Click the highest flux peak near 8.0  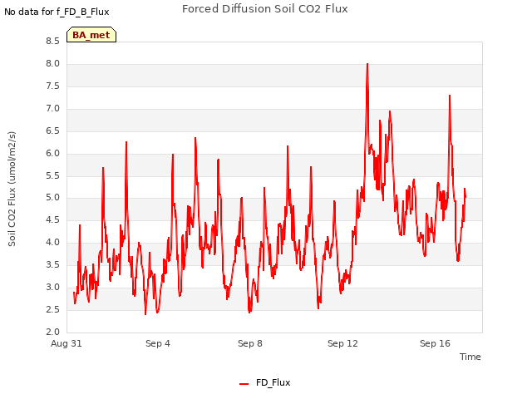point(367,64)
